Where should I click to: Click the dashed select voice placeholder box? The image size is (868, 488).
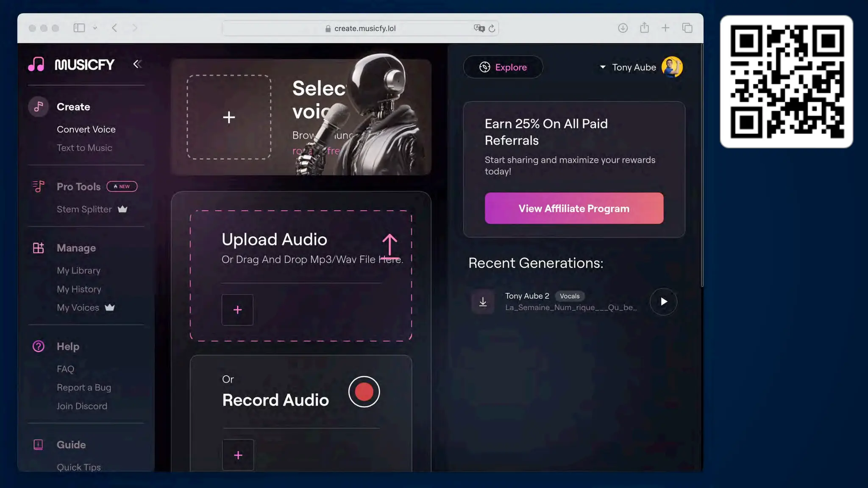229,117
